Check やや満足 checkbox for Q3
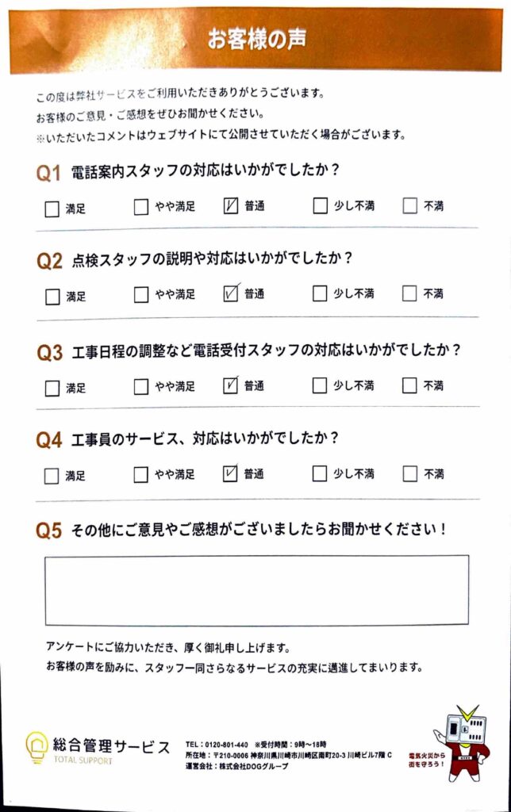This screenshot has width=511, height=812. [141, 387]
